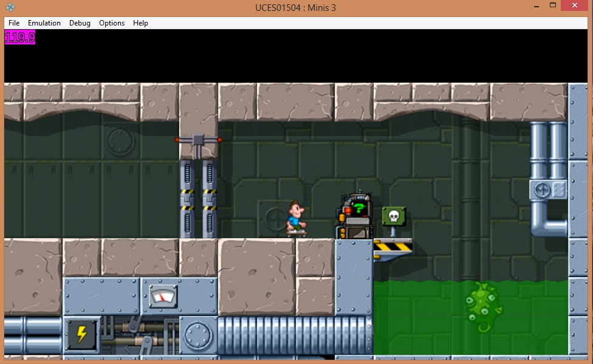Click the lightning bolt electrical panel

[82, 335]
